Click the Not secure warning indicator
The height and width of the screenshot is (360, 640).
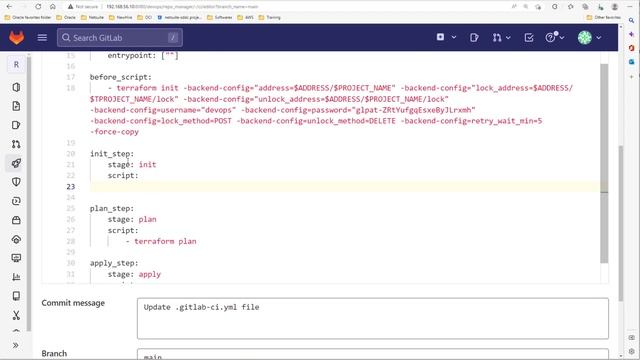[x=83, y=7]
